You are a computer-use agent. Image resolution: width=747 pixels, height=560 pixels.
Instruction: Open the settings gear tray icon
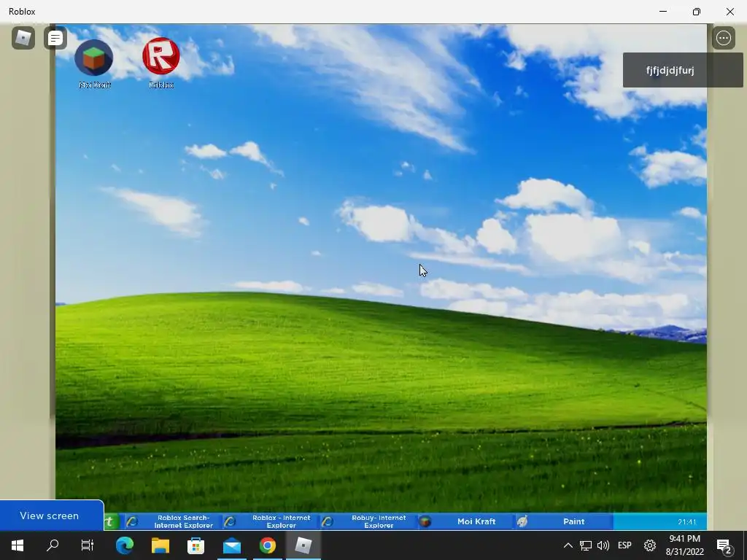pyautogui.click(x=650, y=545)
